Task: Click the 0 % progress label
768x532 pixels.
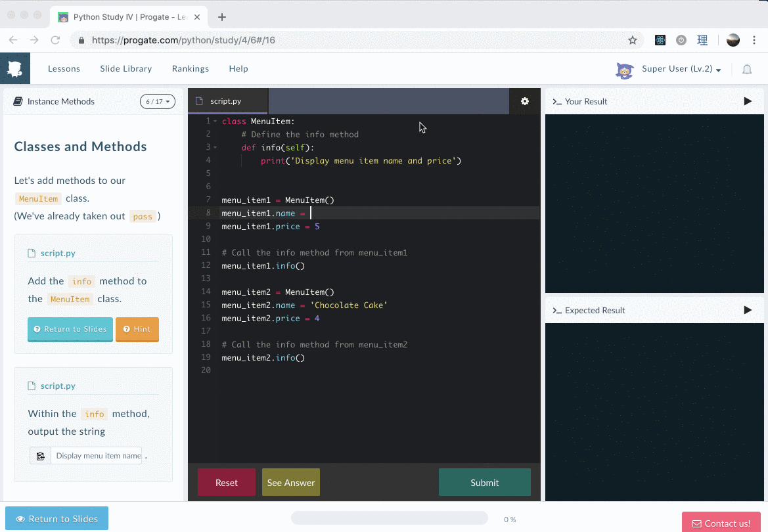Action: click(x=510, y=520)
